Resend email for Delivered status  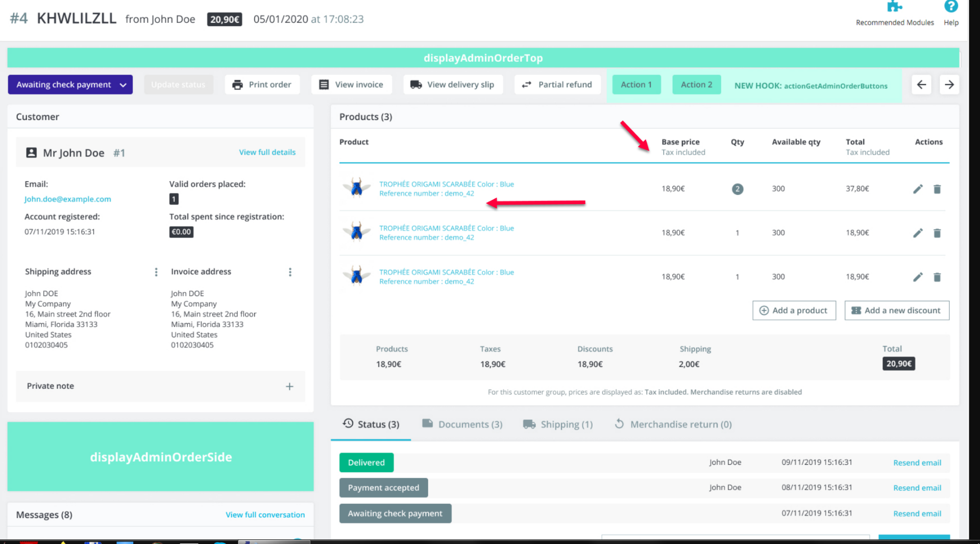(x=917, y=463)
